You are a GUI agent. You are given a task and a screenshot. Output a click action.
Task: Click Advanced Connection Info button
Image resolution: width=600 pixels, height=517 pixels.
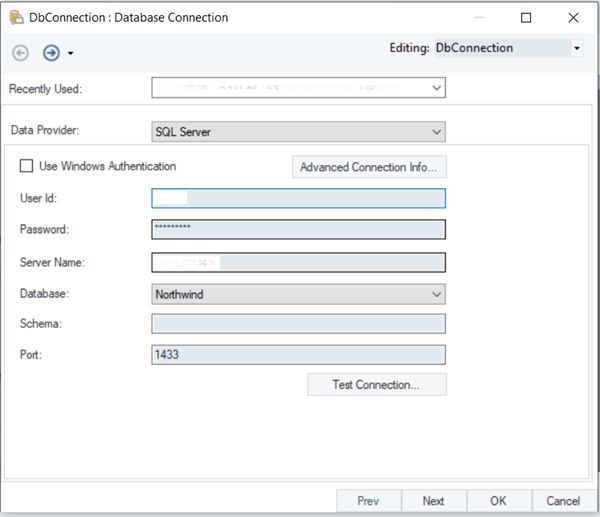click(368, 167)
